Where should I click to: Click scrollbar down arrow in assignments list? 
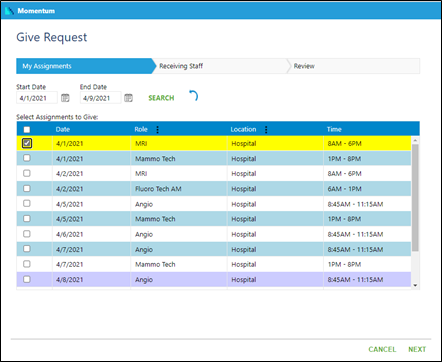click(x=415, y=285)
